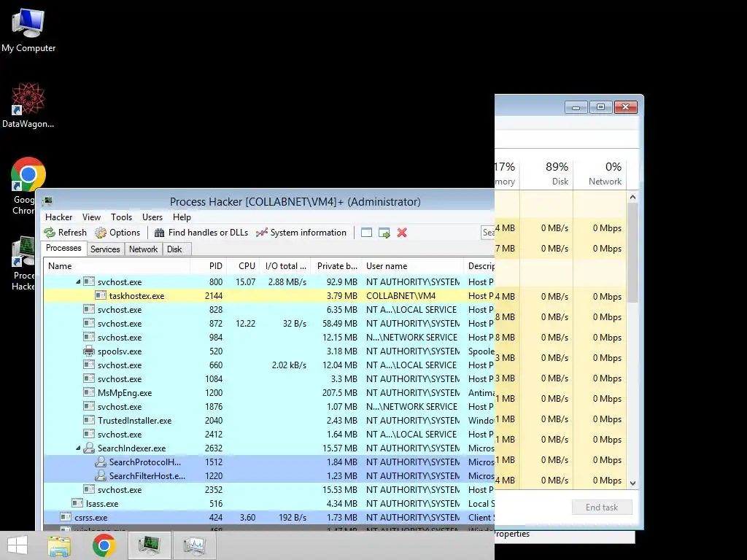This screenshot has width=747, height=560.
Task: Collapse svchost.exe PID 800 tree node
Action: pyautogui.click(x=78, y=282)
